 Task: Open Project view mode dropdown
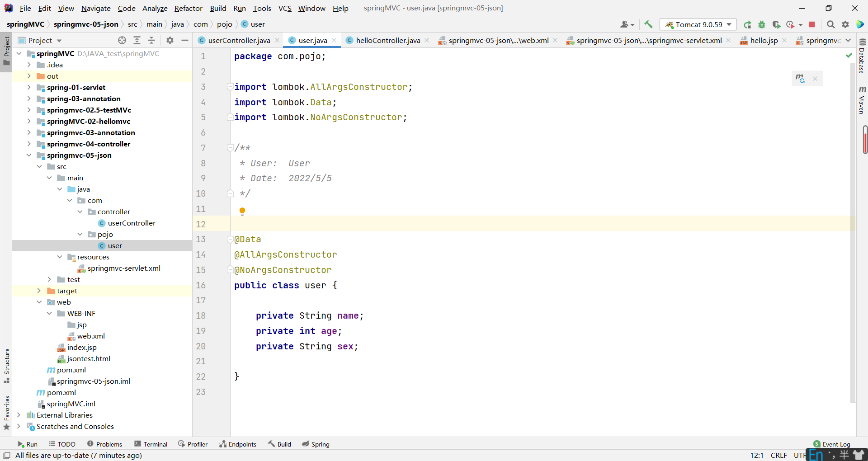[59, 41]
